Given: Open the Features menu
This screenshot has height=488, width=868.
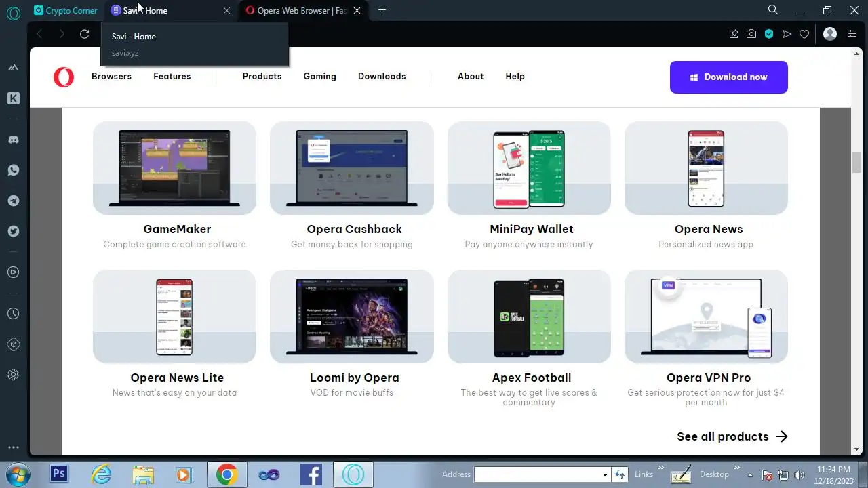Looking at the screenshot, I should click(x=172, y=77).
